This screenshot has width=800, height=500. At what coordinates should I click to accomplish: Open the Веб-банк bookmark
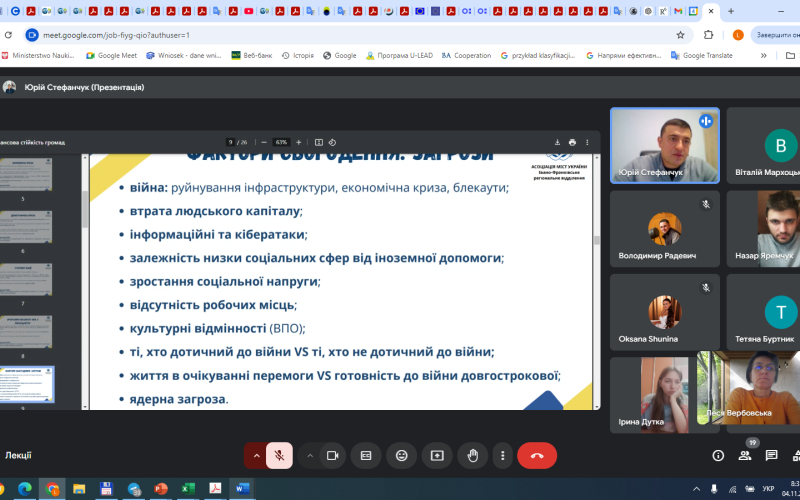tap(252, 56)
